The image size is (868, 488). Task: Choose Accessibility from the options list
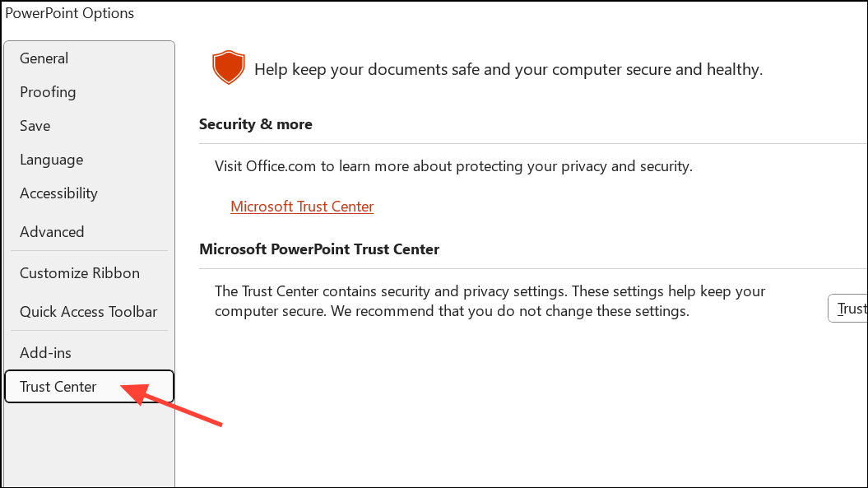pos(58,193)
